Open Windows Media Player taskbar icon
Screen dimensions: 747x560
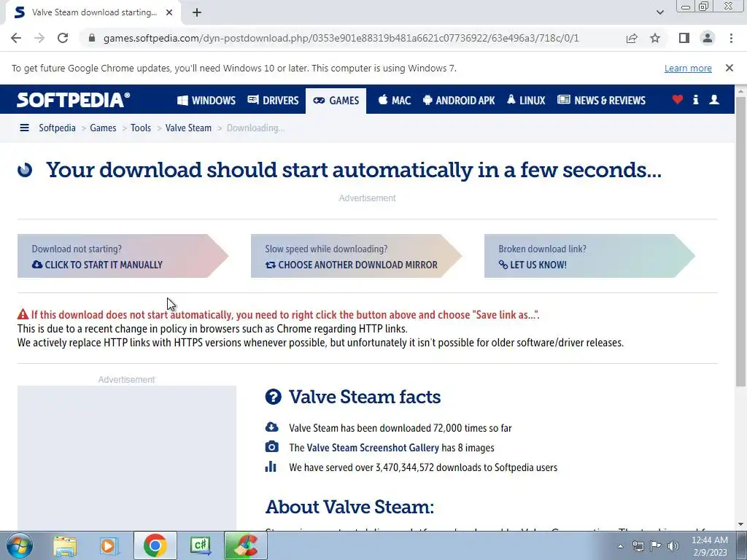coord(109,545)
